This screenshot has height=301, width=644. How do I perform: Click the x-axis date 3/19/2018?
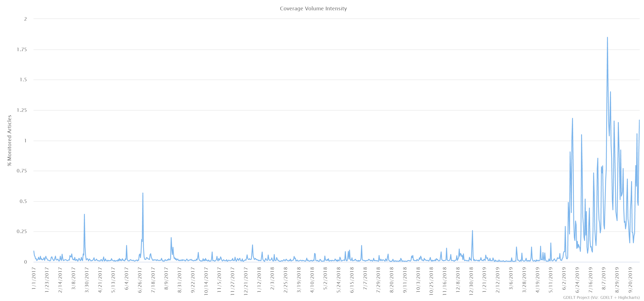[299, 279]
